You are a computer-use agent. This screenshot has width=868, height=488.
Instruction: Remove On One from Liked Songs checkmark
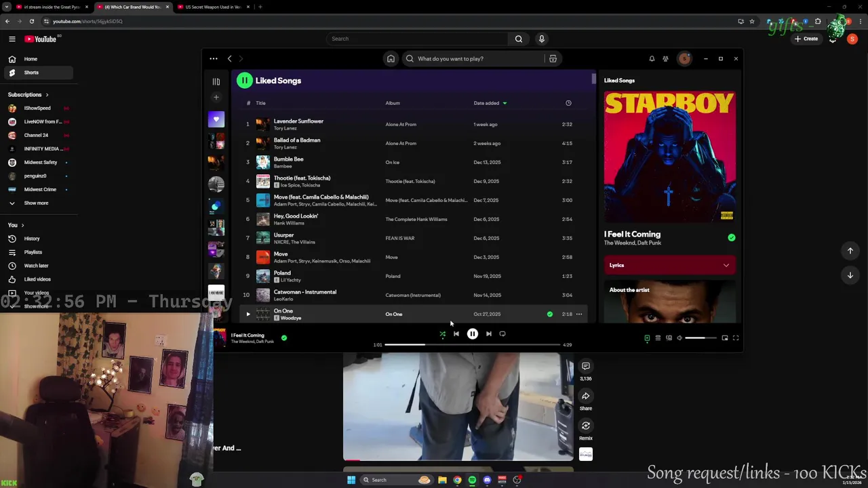click(549, 314)
